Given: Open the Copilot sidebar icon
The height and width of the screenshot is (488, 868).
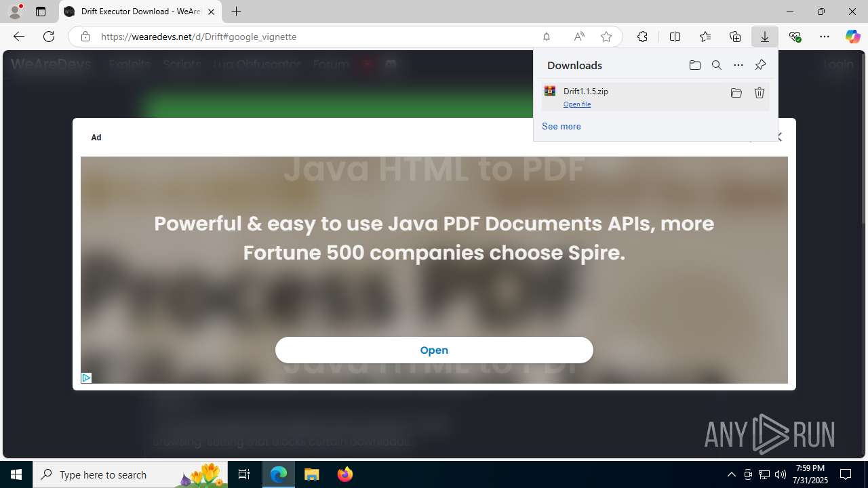Looking at the screenshot, I should pos(852,37).
